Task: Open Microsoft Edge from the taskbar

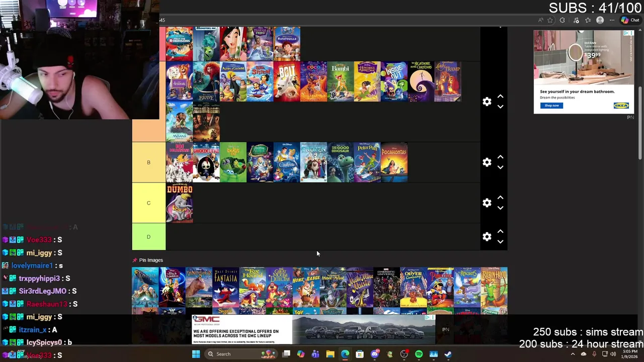Action: click(345, 354)
